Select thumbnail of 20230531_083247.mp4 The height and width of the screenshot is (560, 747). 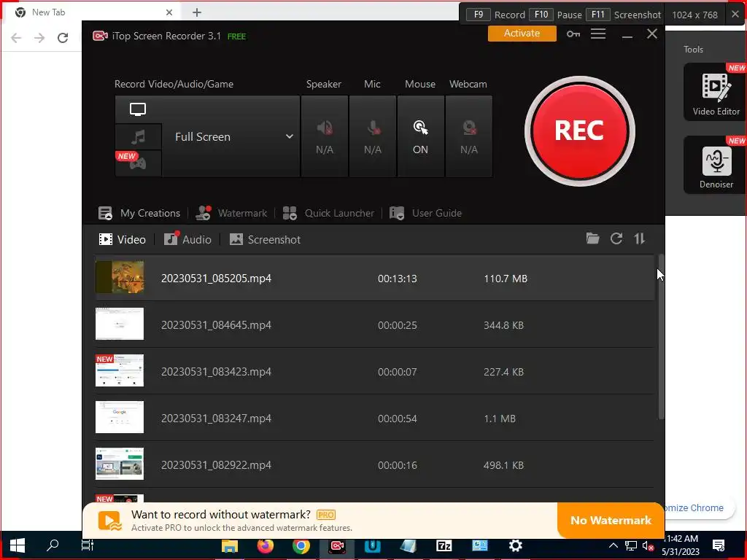(120, 417)
